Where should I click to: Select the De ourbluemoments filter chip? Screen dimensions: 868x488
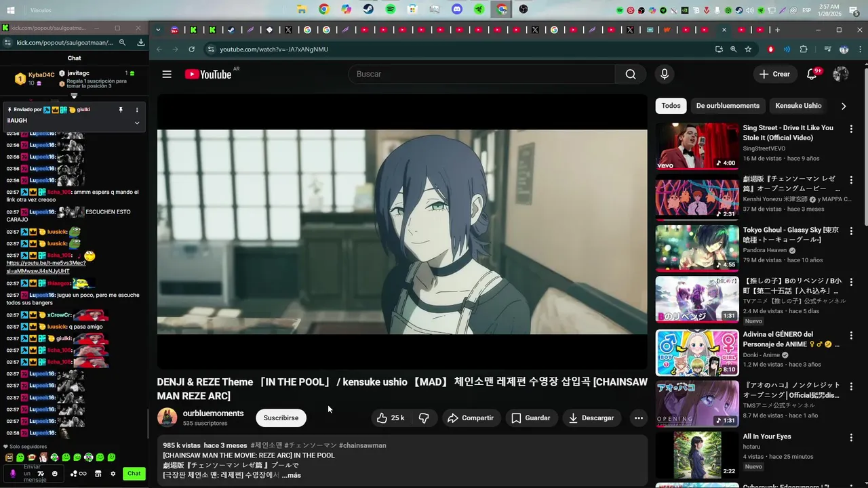(728, 106)
